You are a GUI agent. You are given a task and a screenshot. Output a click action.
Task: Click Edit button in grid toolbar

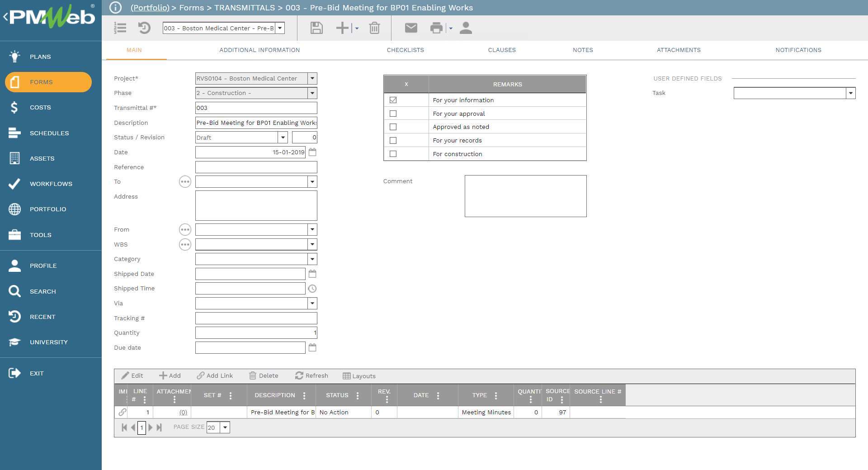click(x=132, y=376)
